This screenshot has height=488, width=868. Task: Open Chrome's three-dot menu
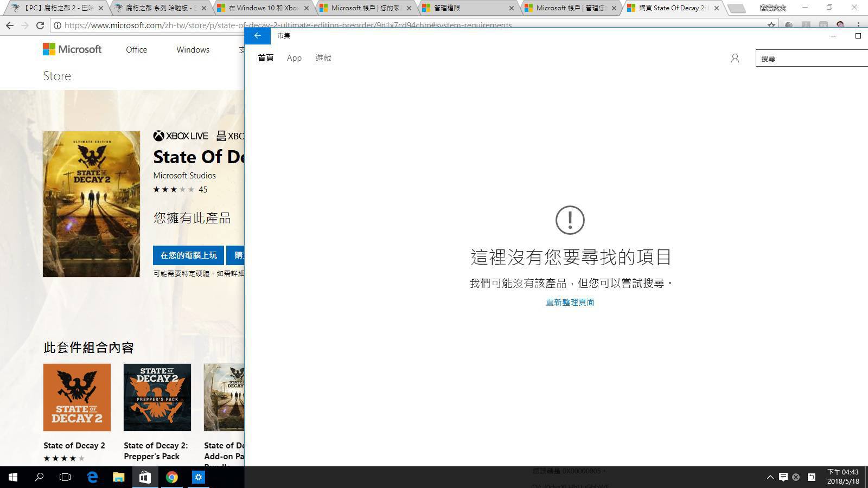[858, 25]
